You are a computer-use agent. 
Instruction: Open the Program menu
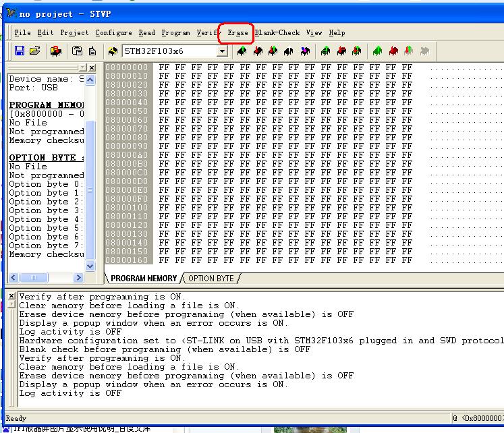(175, 33)
